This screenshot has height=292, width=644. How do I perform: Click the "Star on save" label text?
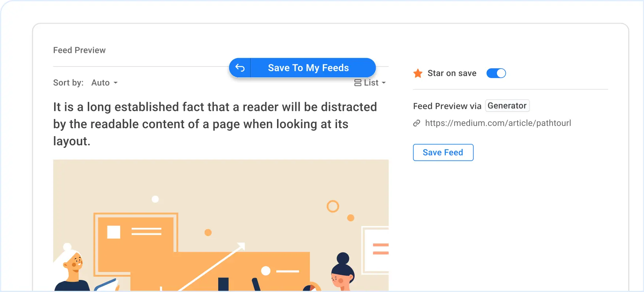(452, 73)
